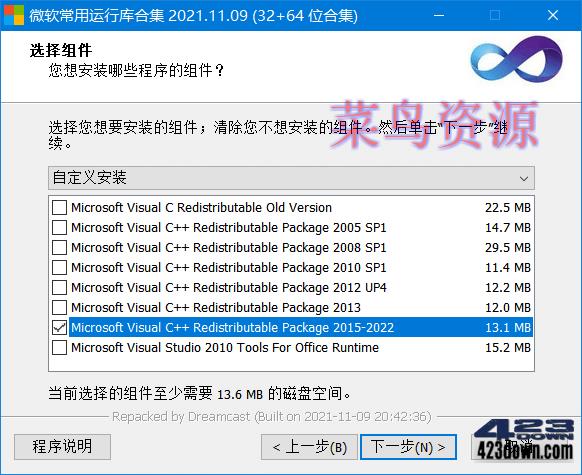Click the Tools For Office Runtime row label
The height and width of the screenshot is (475, 582).
[x=225, y=348]
